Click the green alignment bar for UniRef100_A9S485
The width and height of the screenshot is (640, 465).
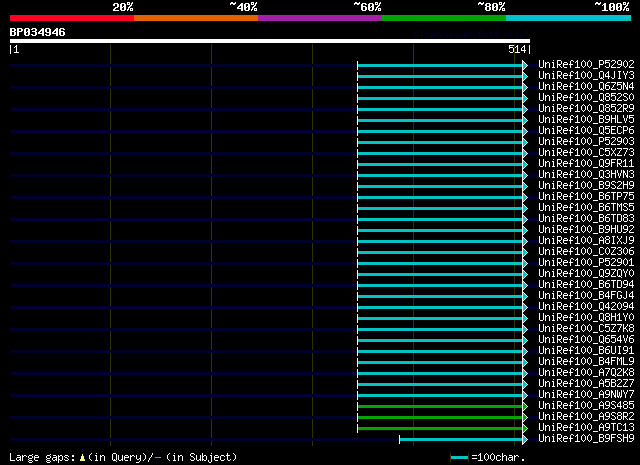click(x=440, y=407)
